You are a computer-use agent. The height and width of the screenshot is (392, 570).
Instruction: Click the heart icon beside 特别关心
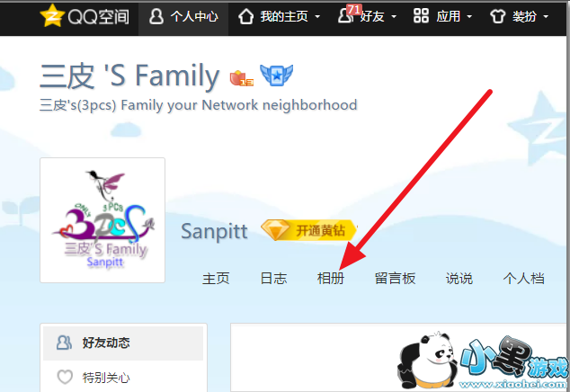click(x=65, y=377)
